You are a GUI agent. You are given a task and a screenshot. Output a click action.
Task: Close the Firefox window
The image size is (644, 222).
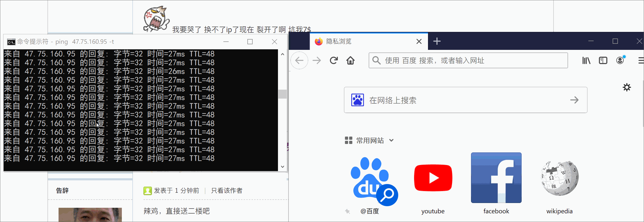click(639, 41)
